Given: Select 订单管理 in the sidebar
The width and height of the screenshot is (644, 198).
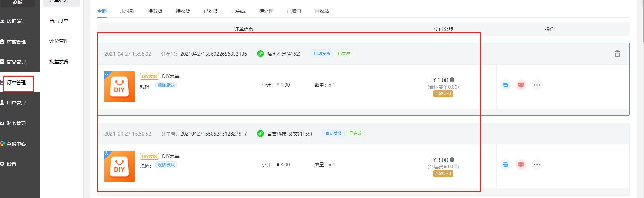Looking at the screenshot, I should coord(16,83).
